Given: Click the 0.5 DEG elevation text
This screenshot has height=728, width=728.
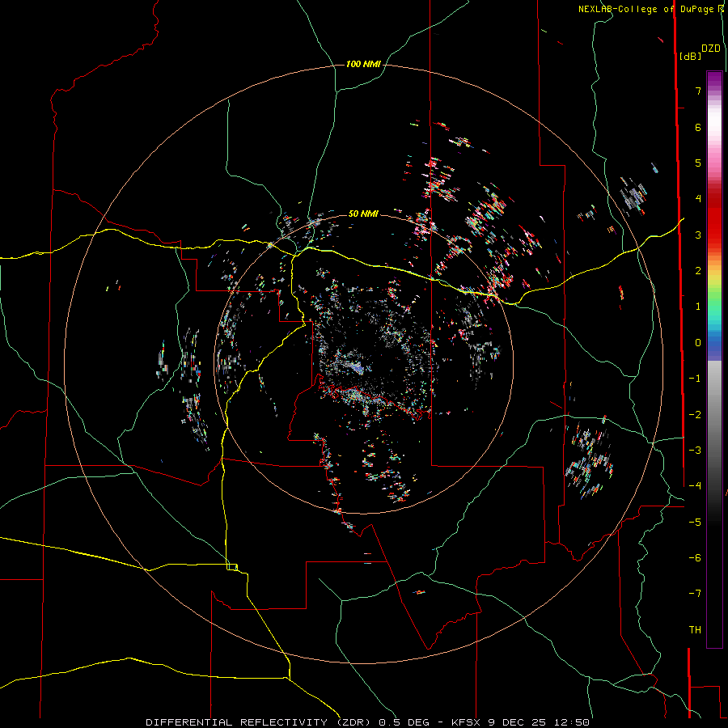Looking at the screenshot, I should [404, 722].
